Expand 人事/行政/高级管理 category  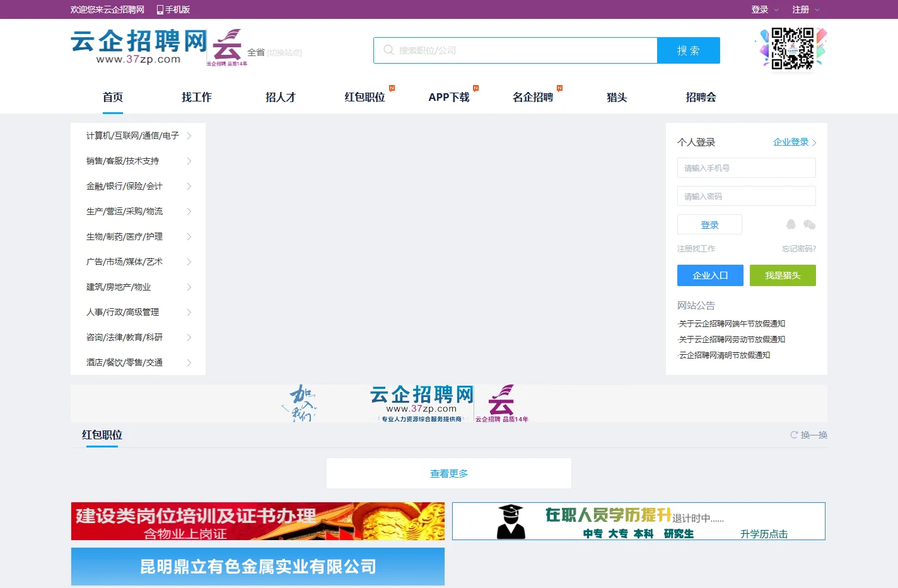[x=138, y=312]
